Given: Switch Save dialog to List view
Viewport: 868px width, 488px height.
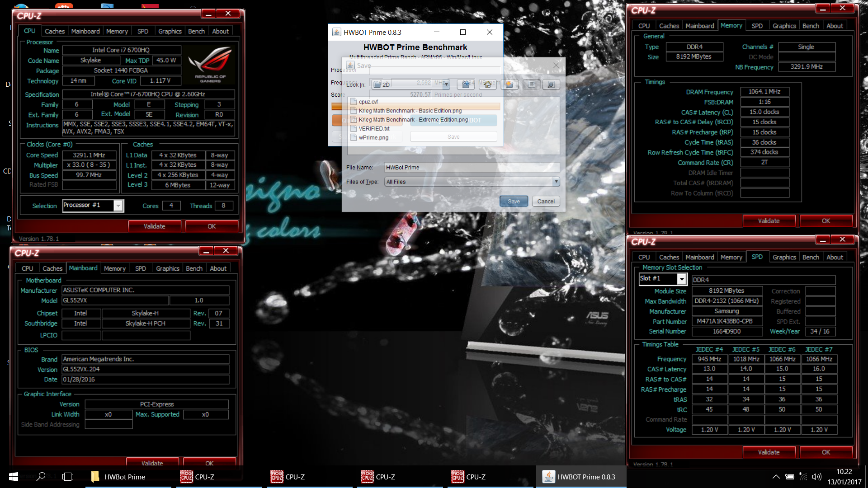Looking at the screenshot, I should [532, 84].
